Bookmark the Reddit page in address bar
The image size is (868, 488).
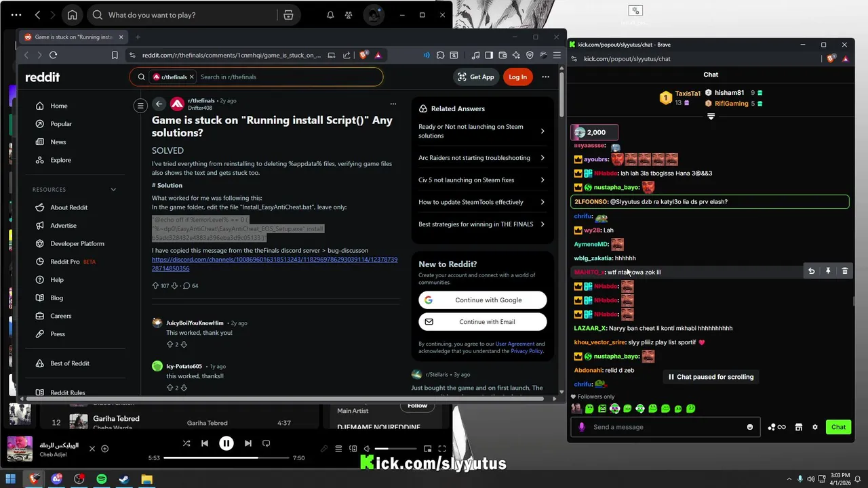115,56
